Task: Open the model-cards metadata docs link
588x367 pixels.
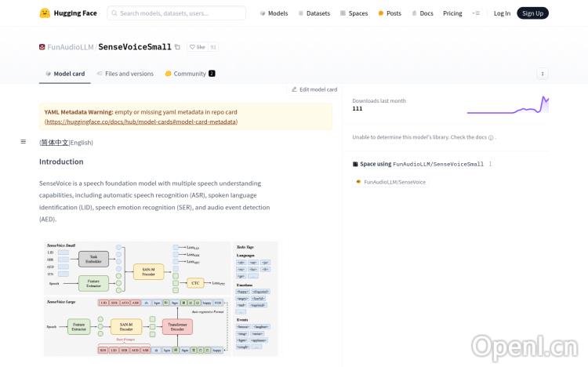Action: pyautogui.click(x=141, y=122)
